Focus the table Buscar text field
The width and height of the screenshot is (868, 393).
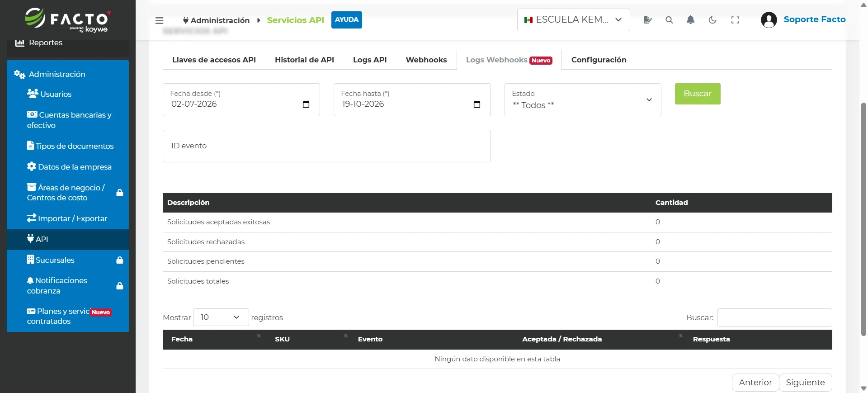774,317
